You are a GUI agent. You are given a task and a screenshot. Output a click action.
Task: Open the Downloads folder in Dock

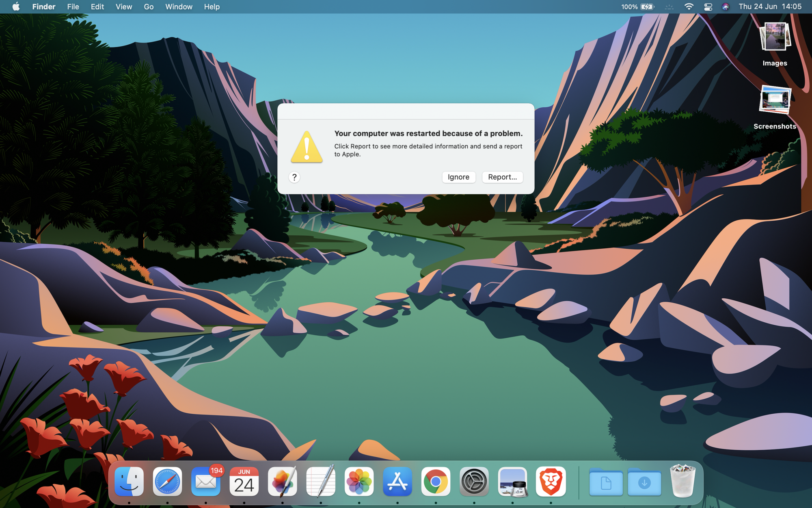point(644,482)
